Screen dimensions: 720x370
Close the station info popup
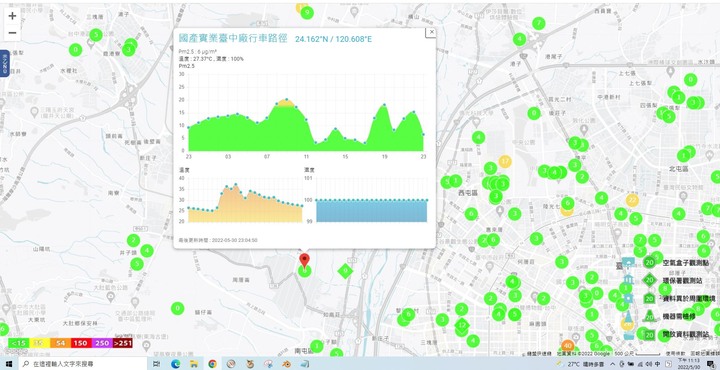click(431, 32)
